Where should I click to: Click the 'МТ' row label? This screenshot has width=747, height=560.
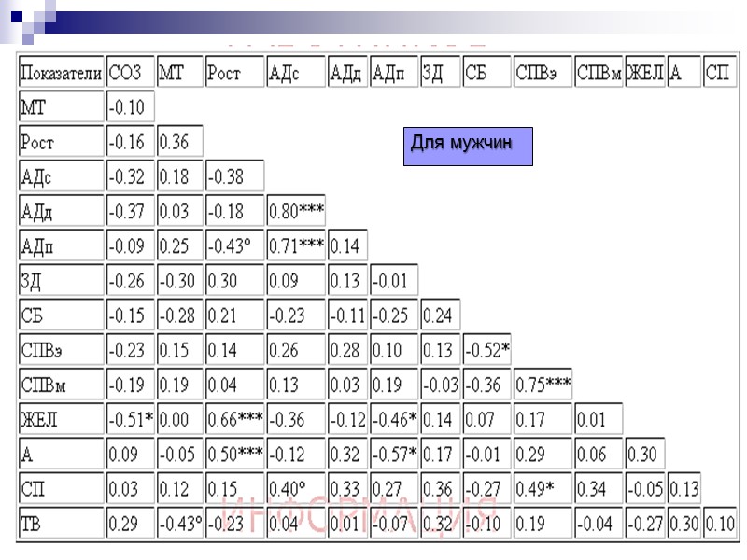tap(61, 106)
